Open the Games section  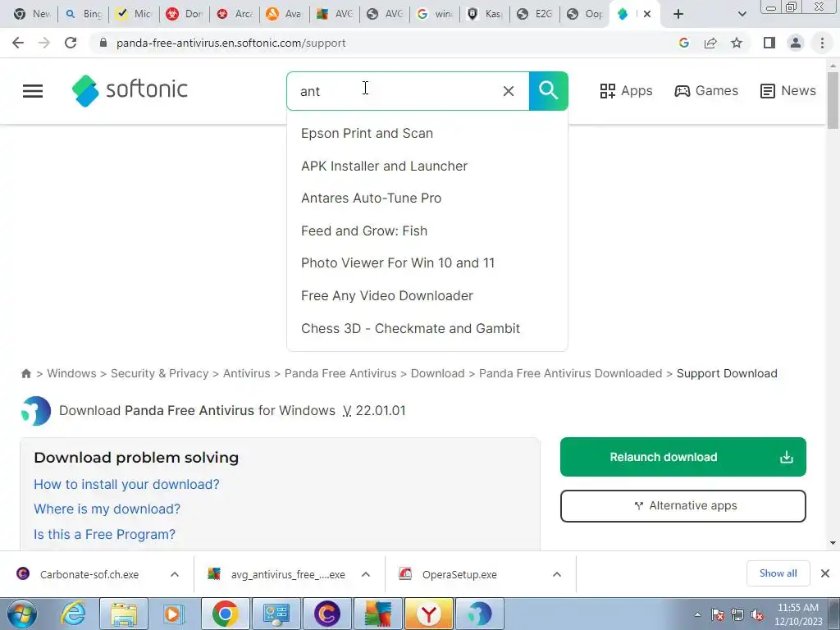(706, 90)
